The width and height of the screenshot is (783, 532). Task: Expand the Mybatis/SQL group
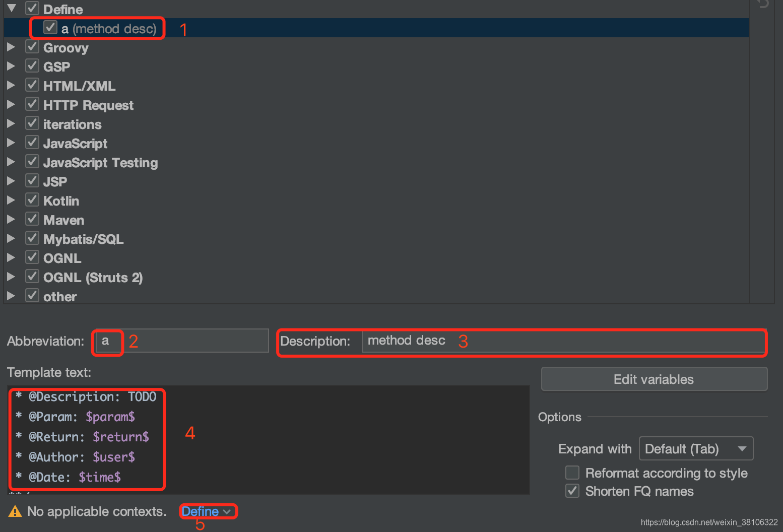(11, 238)
